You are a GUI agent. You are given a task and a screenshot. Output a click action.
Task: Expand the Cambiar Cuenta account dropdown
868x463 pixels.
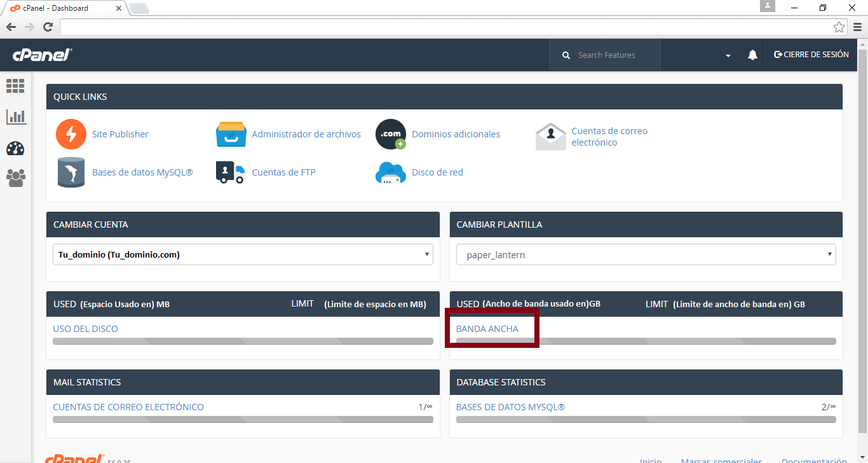(x=242, y=254)
